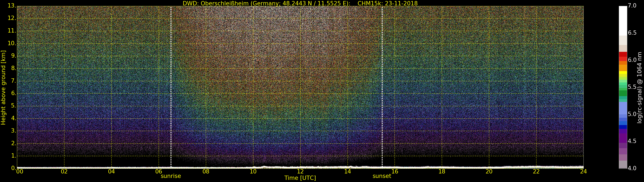Viewport: 644px width, 182px height.
Task: Click the 'Height above ground [km]' axis label
Action: coord(3,88)
